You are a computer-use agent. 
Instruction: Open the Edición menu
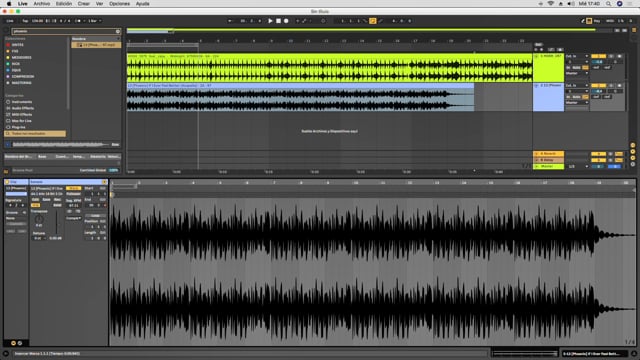coord(64,4)
